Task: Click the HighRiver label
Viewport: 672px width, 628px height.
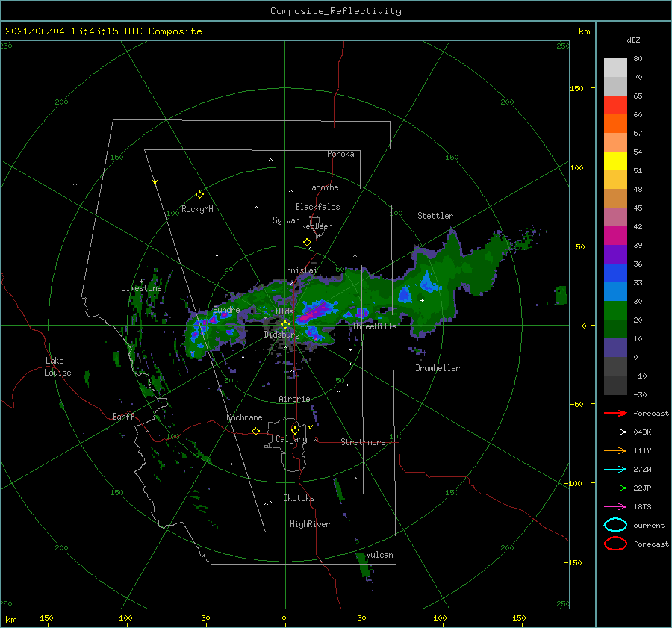Action: pos(310,524)
